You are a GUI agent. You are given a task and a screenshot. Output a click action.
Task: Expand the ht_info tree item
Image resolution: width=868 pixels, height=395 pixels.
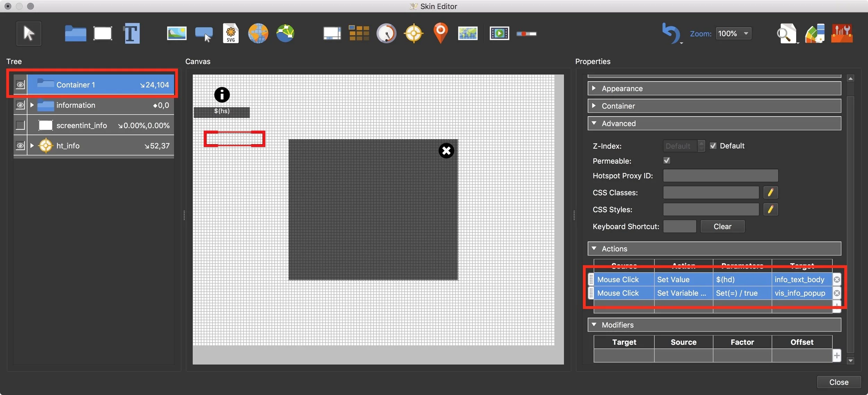(32, 145)
